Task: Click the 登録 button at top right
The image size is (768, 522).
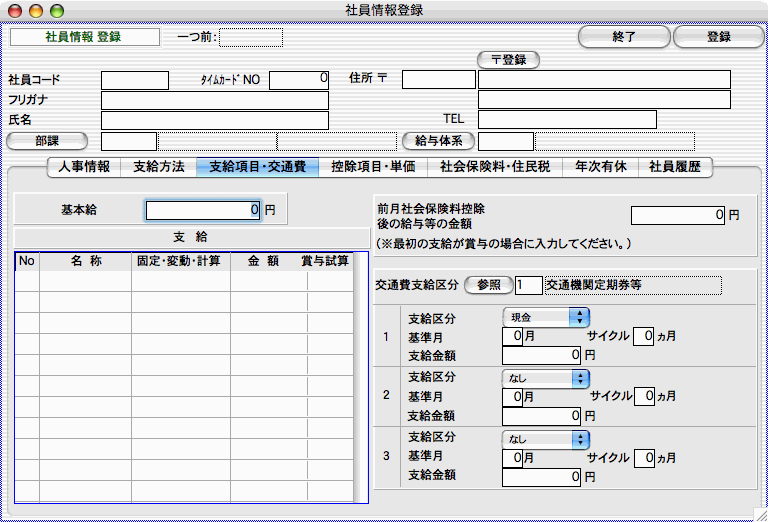Action: pyautogui.click(x=717, y=37)
